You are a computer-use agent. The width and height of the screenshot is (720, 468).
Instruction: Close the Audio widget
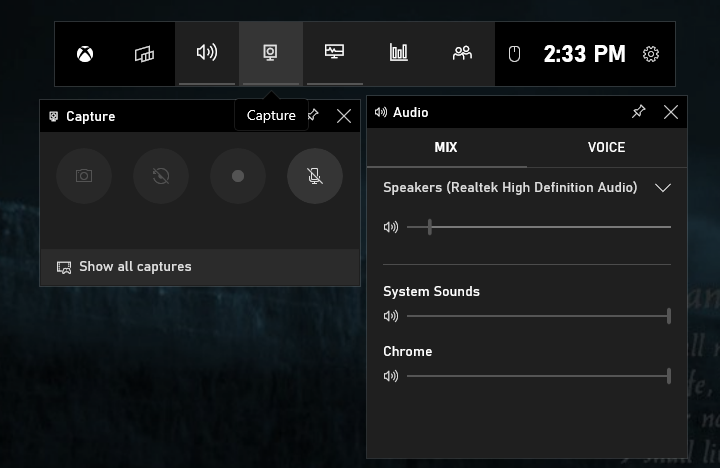[671, 112]
